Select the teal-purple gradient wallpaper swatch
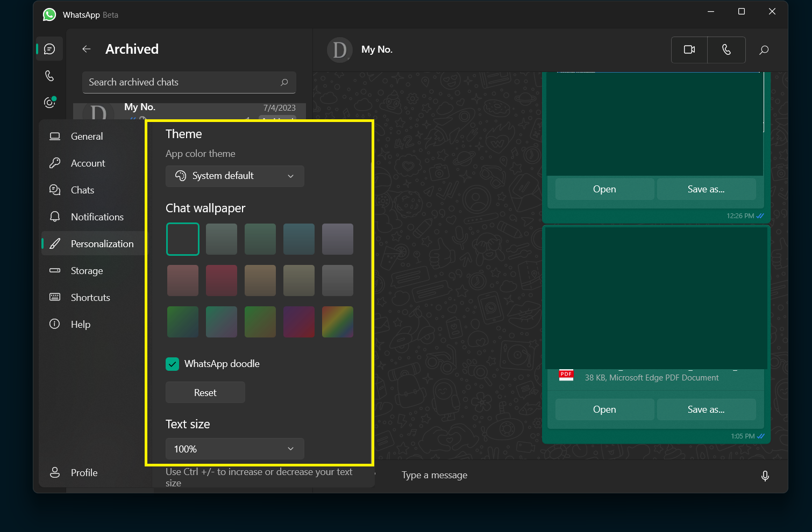812x532 pixels. [x=222, y=322]
